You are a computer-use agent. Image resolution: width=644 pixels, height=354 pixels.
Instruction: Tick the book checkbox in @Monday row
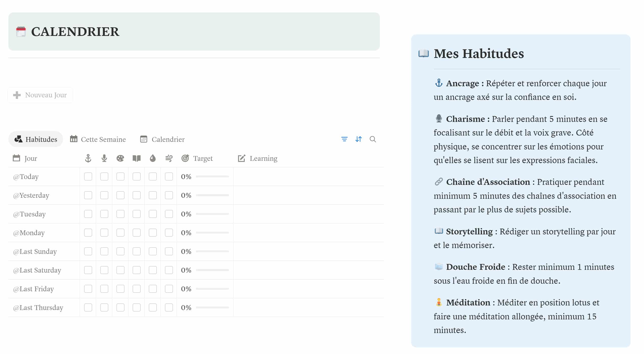click(136, 233)
